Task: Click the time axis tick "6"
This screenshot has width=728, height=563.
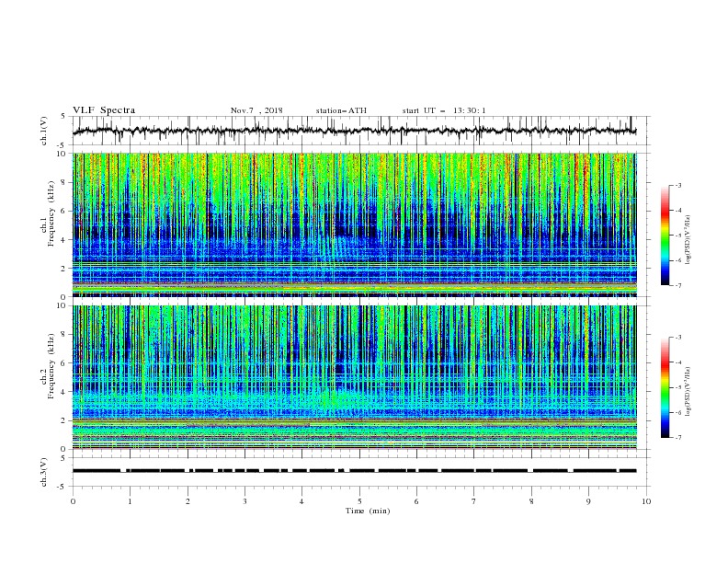Action: pyautogui.click(x=416, y=501)
